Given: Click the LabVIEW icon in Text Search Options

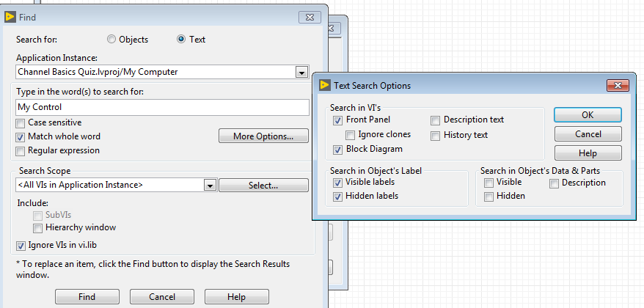Looking at the screenshot, I should pos(323,85).
